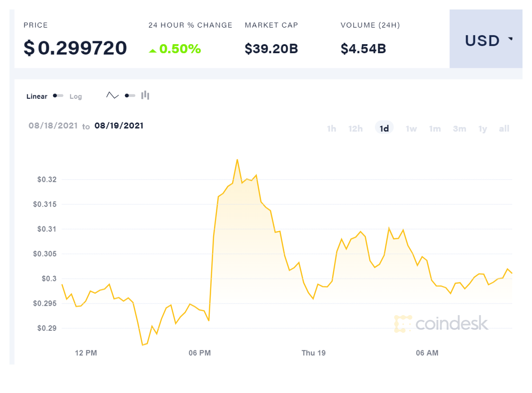Viewport: 532px width, 393px height.
Task: Click the USD dropdown arrow
Action: coord(511,39)
